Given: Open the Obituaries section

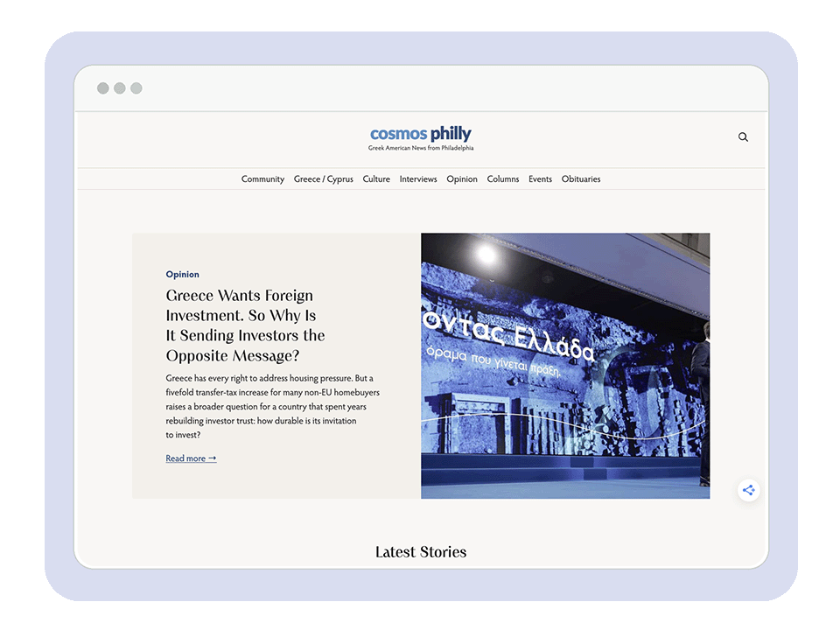Looking at the screenshot, I should pyautogui.click(x=581, y=178).
